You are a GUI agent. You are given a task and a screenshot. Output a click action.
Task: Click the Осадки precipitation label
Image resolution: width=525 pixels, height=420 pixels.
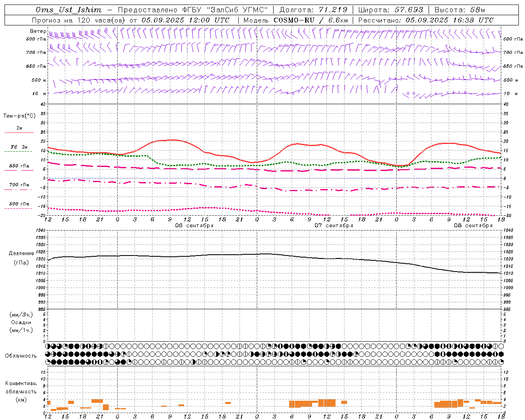[21, 322]
